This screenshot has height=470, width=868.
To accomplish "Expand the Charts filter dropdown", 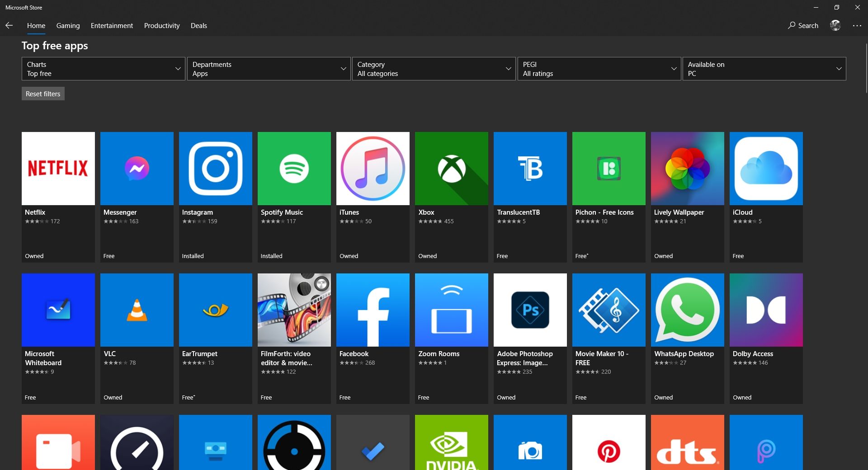I will pyautogui.click(x=103, y=69).
